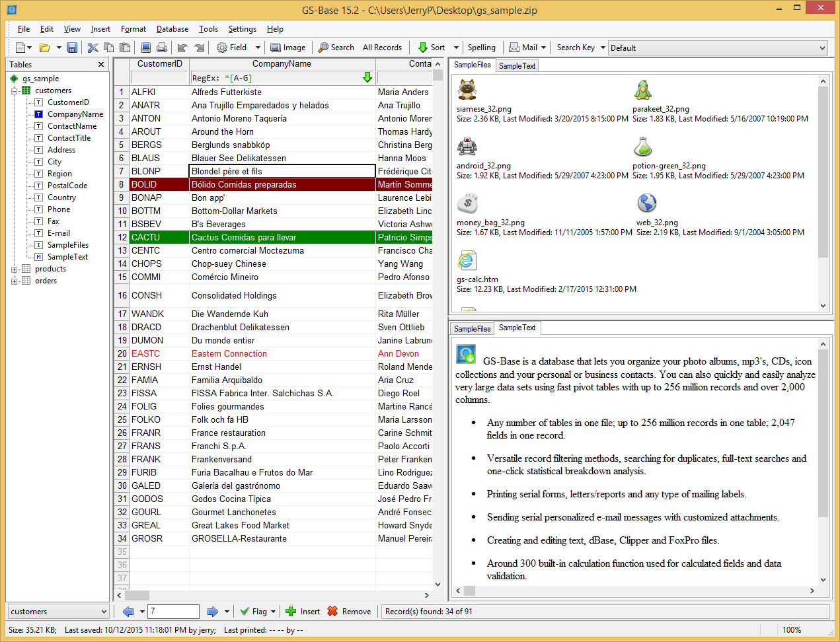Go to previous record with left arrow
The width and height of the screenshot is (840, 642).
tap(128, 612)
